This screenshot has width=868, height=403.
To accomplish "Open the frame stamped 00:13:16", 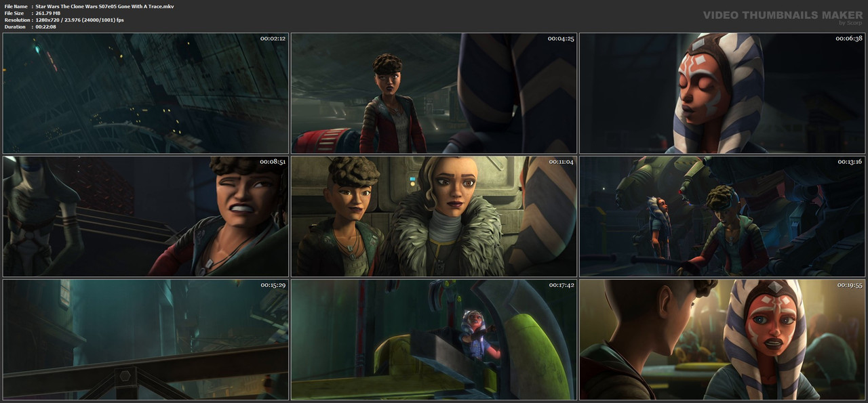I will [722, 216].
